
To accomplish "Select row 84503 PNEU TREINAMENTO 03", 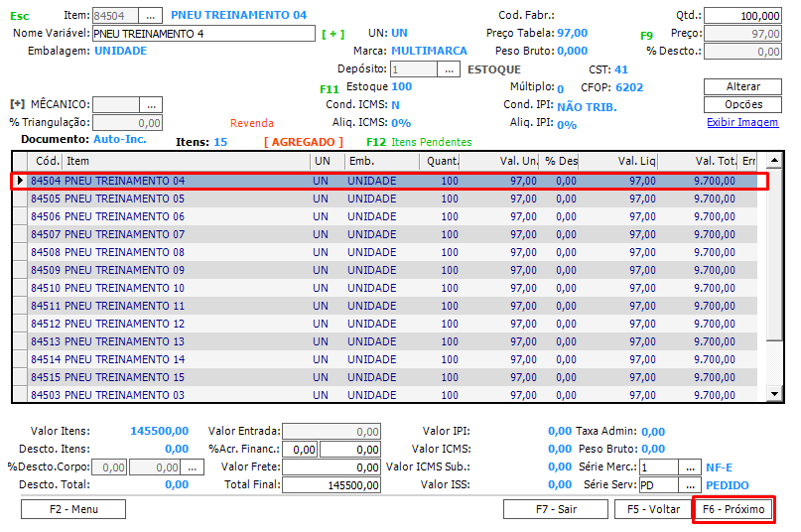I will [392, 394].
